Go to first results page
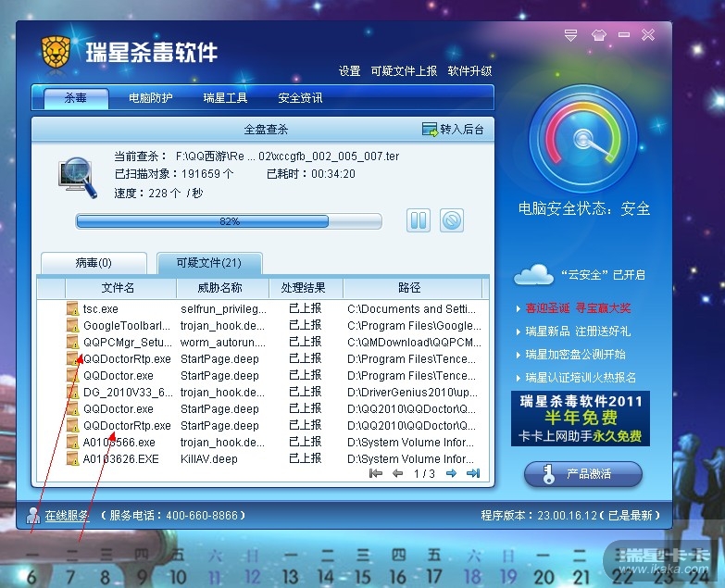This screenshot has width=725, height=588. coord(375,473)
